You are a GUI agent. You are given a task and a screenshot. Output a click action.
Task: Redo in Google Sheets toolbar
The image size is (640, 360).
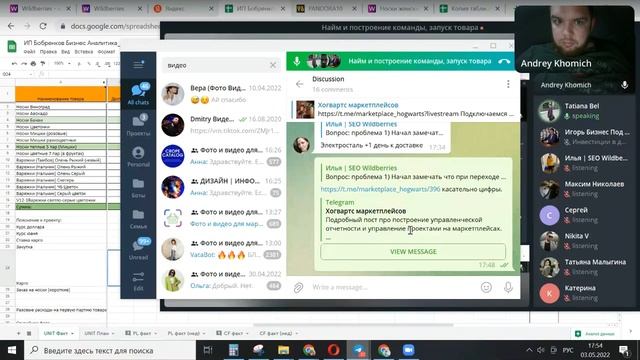pyautogui.click(x=24, y=64)
